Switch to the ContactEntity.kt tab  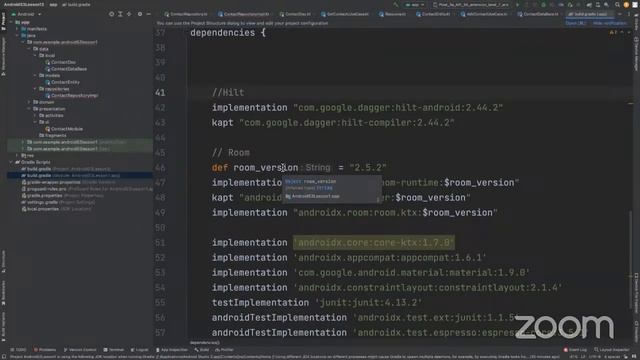(433, 14)
